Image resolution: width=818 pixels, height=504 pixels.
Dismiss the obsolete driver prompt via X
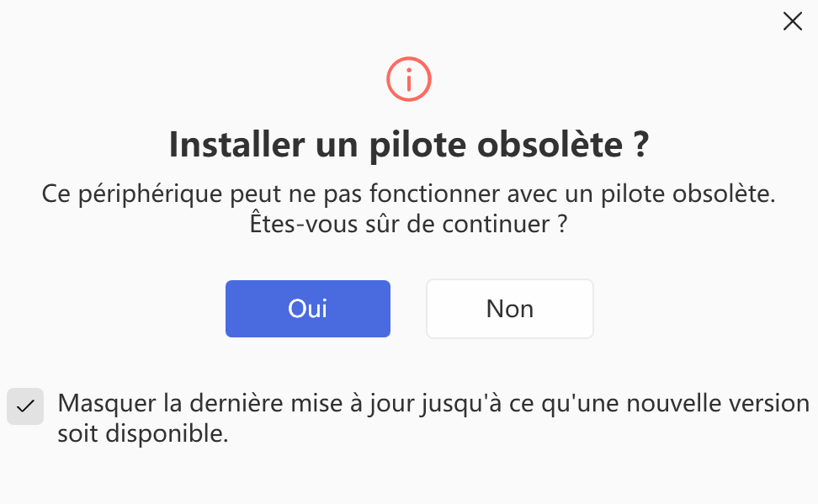[793, 21]
